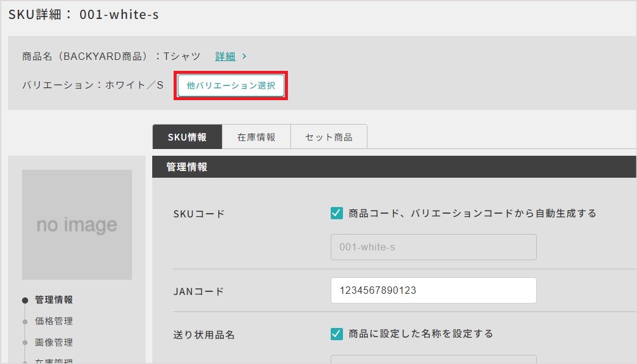Image resolution: width=637 pixels, height=364 pixels.
Task: Click the 管理情報 section header bar
Action: 394,167
